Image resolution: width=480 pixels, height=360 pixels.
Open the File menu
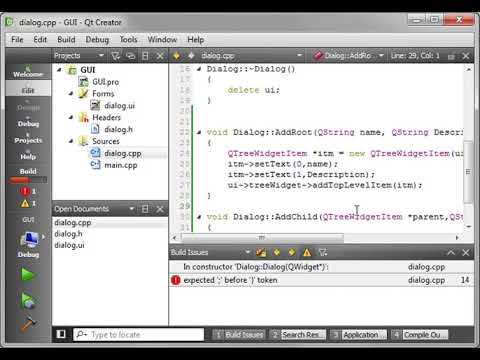[17, 40]
